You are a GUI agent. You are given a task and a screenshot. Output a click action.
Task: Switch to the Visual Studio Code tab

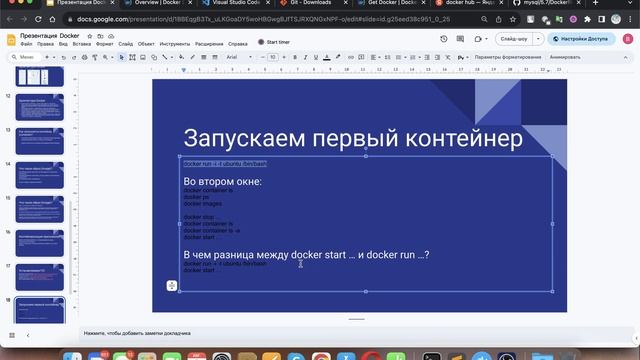(x=236, y=3)
